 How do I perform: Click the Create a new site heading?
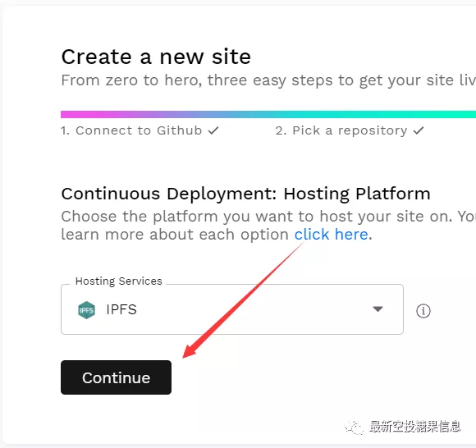click(156, 57)
